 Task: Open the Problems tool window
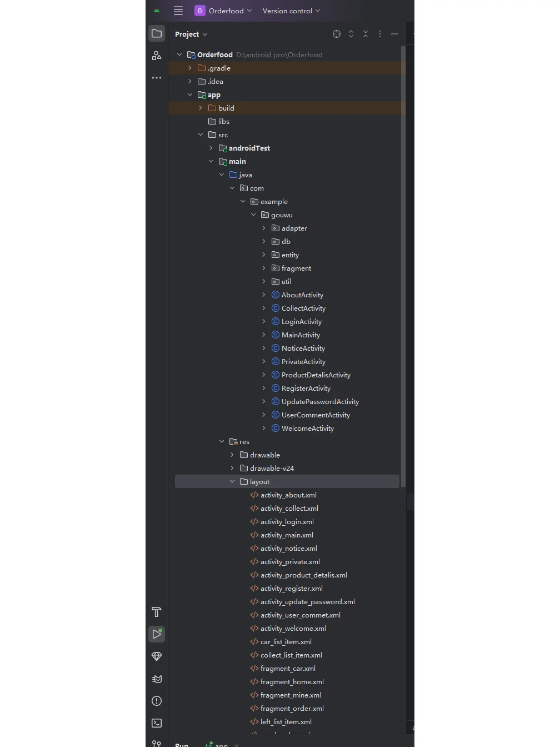156,701
